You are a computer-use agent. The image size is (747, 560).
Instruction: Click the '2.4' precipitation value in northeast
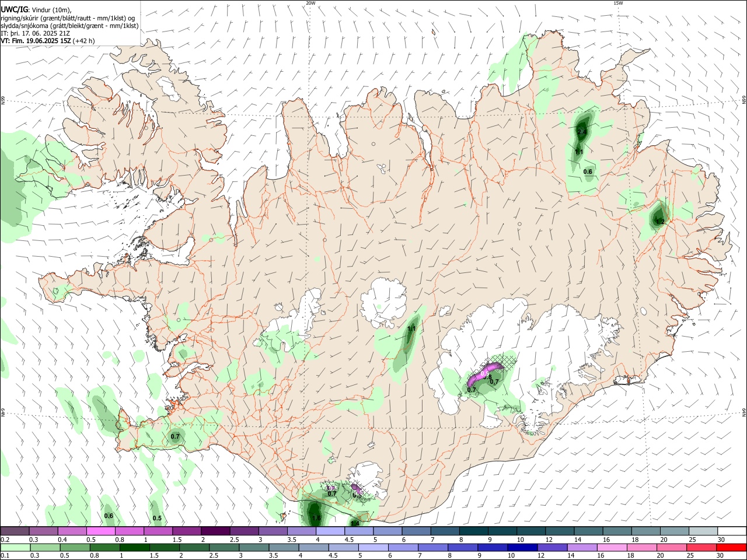click(x=581, y=132)
